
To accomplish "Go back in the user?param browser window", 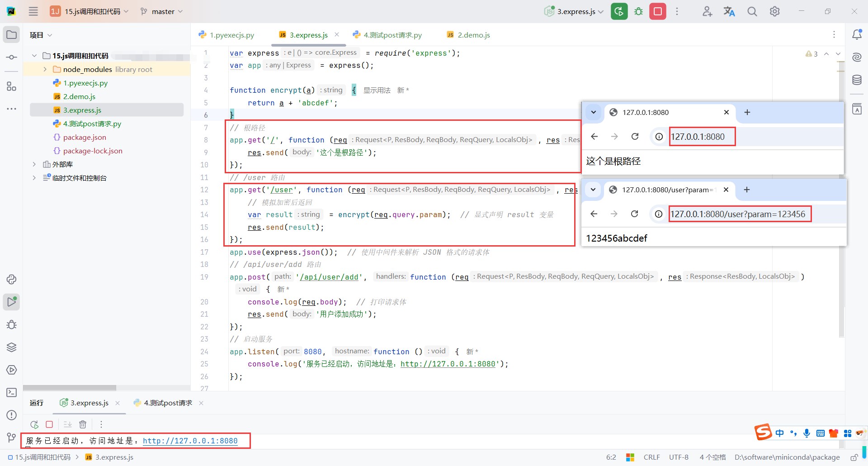I will click(x=594, y=214).
